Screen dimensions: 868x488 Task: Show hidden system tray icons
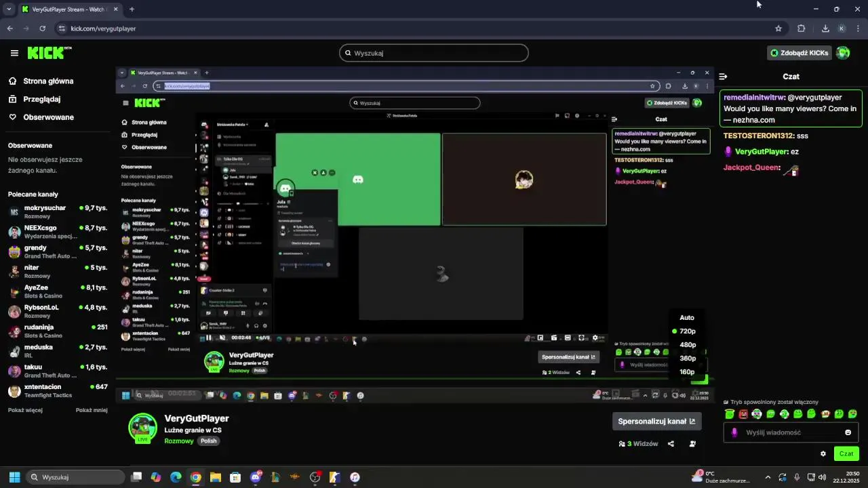tap(768, 477)
